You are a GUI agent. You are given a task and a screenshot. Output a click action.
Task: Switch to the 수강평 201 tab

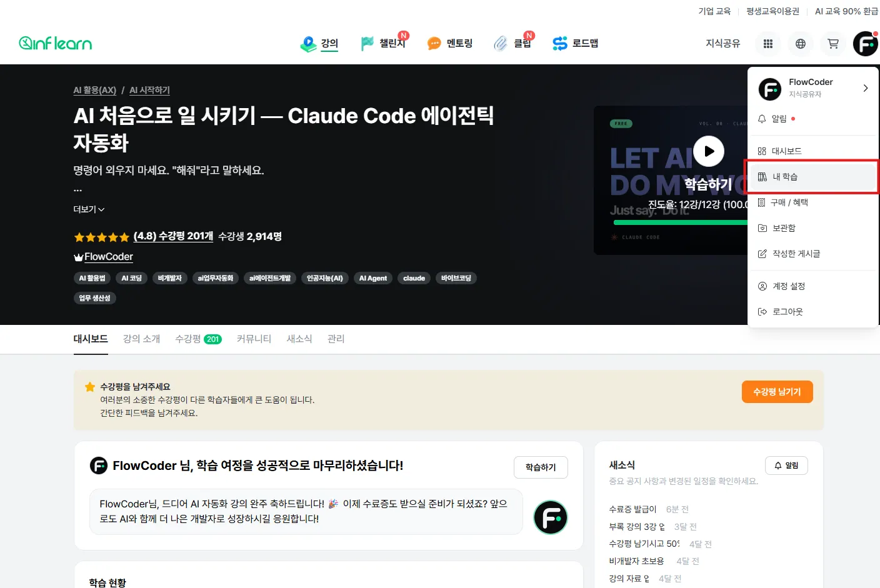[199, 339]
